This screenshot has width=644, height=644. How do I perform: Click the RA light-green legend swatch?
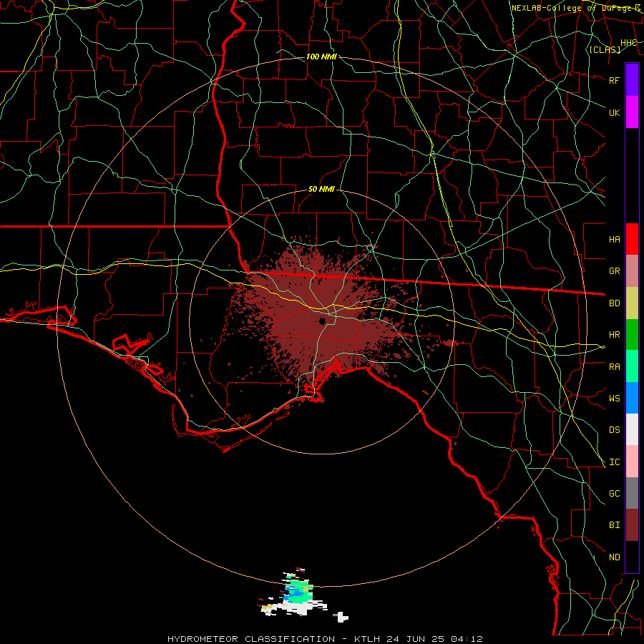[632, 366]
